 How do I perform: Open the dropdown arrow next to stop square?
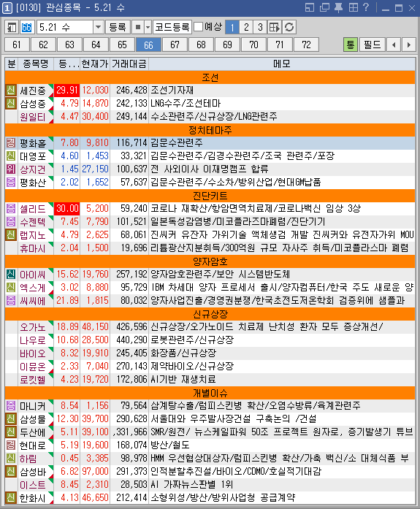[x=148, y=27]
